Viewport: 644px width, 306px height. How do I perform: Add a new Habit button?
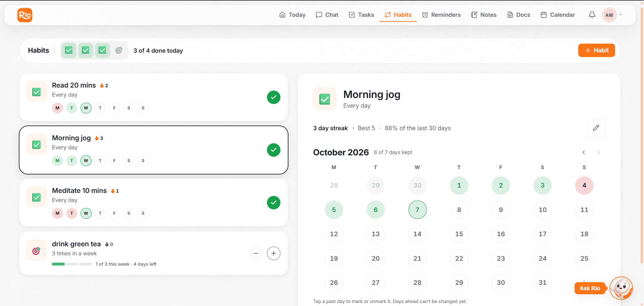596,50
